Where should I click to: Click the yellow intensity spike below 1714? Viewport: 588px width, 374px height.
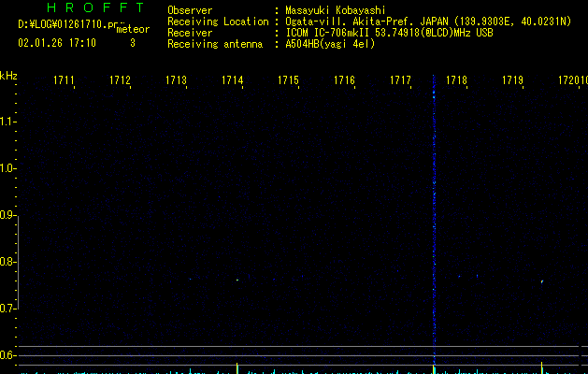click(x=237, y=368)
